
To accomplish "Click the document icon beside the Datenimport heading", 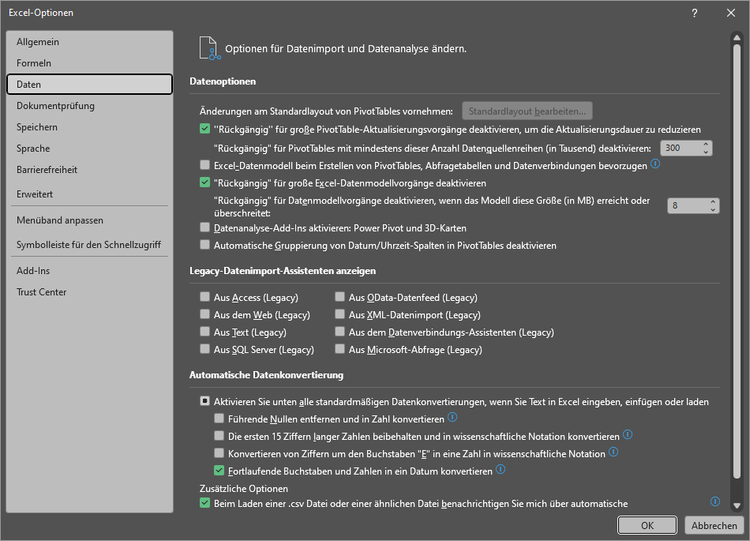I will [208, 47].
